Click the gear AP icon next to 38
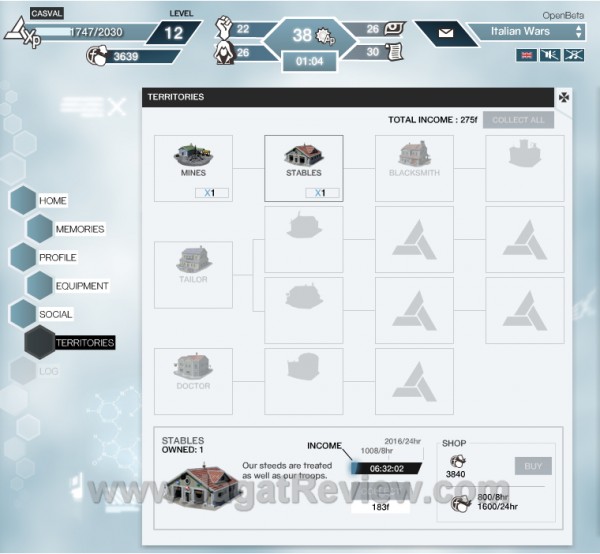 coord(325,36)
